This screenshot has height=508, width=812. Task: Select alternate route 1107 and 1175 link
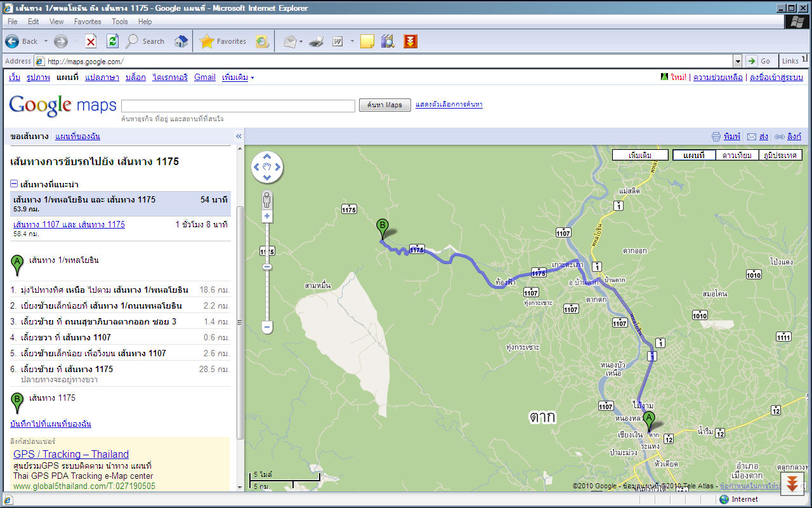coord(69,224)
